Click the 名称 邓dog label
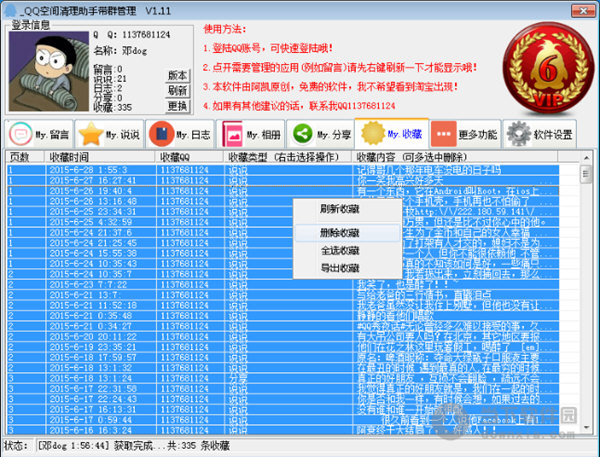 click(x=120, y=51)
